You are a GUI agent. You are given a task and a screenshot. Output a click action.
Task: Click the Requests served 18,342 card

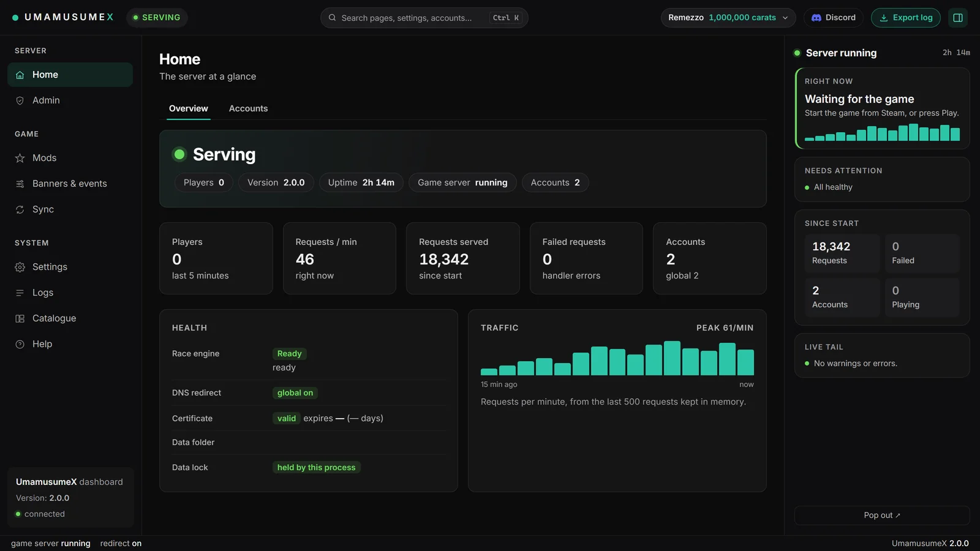(x=463, y=258)
